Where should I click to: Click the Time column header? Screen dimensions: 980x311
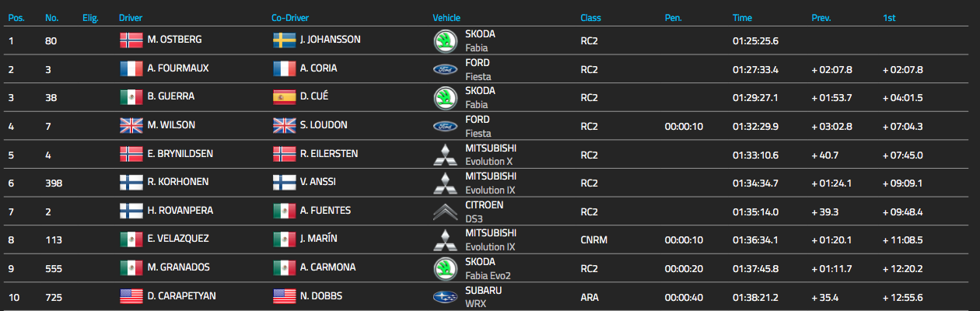point(742,17)
